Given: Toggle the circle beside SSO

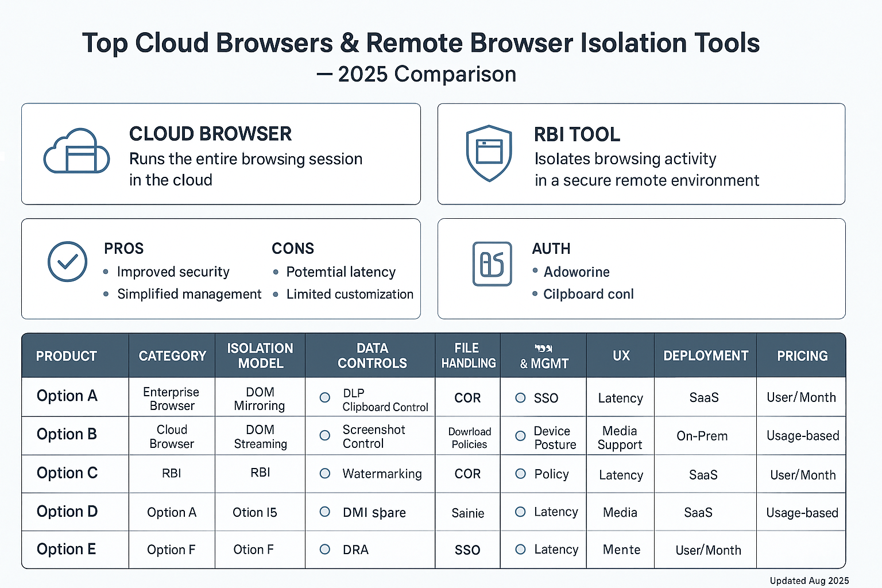Looking at the screenshot, I should [x=520, y=397].
